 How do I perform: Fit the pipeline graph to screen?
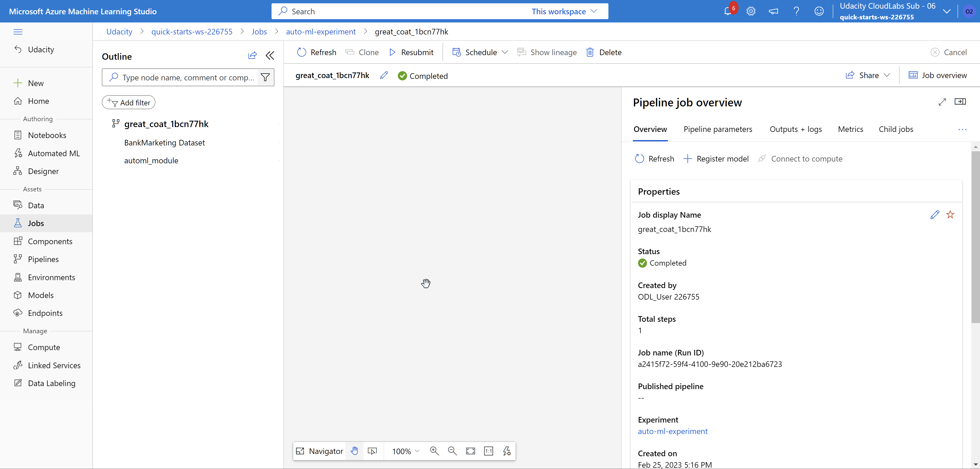(470, 451)
